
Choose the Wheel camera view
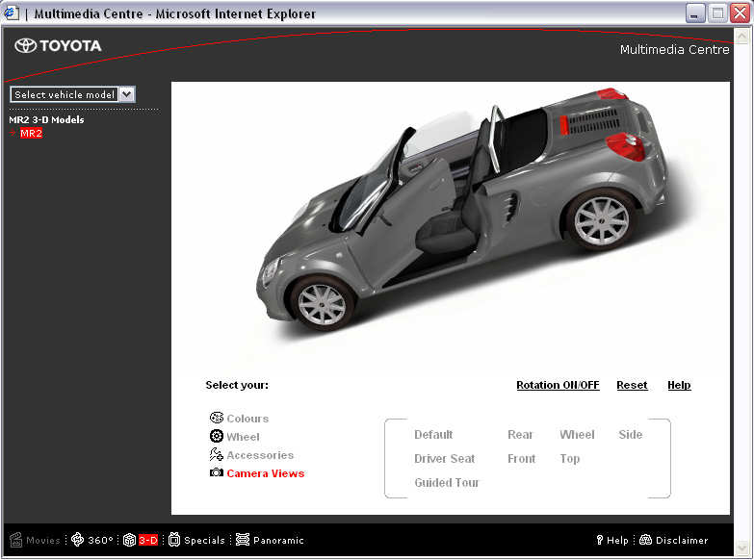[x=577, y=435]
